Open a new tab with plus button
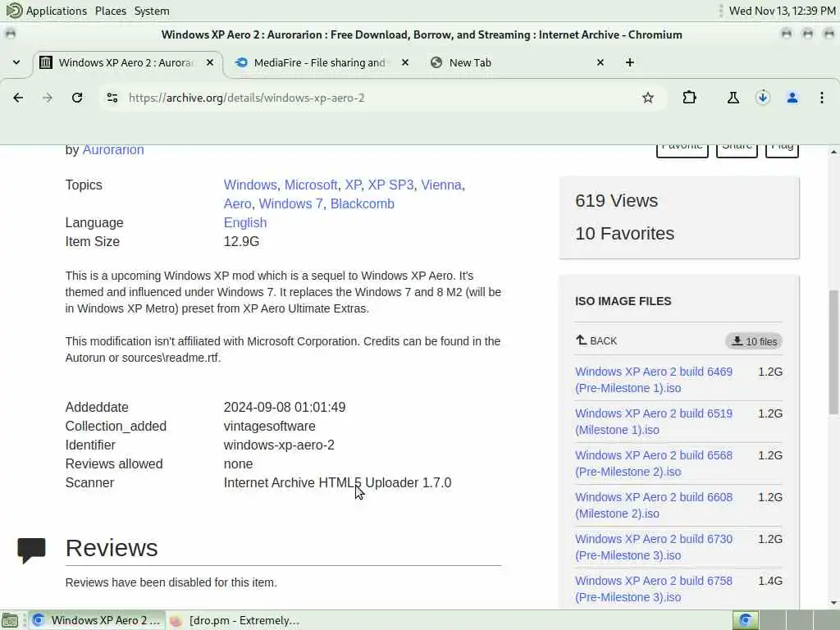This screenshot has width=840, height=630. pyautogui.click(x=630, y=62)
